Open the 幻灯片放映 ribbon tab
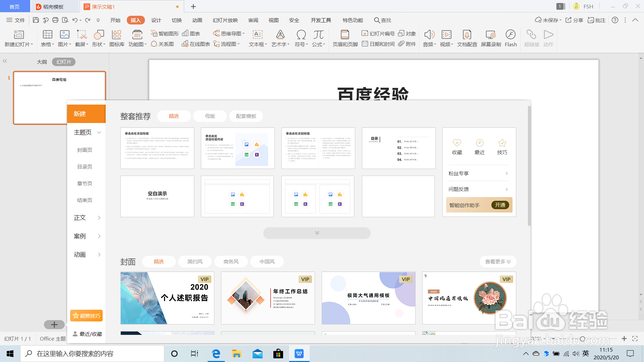The height and width of the screenshot is (362, 644). [225, 20]
